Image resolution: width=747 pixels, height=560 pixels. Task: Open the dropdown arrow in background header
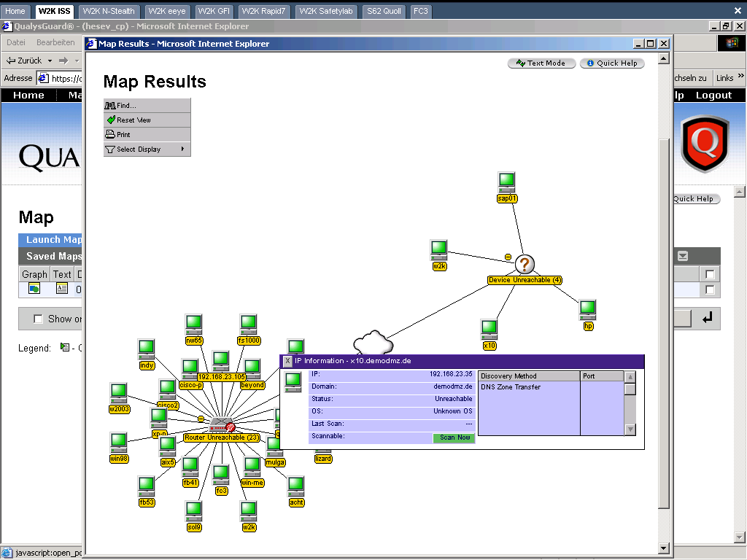coord(683,256)
